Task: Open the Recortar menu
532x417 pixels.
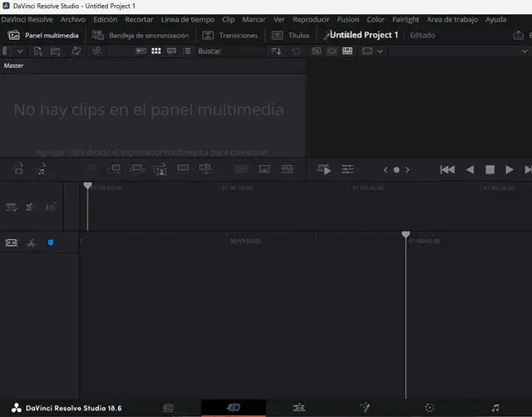Action: (x=139, y=20)
